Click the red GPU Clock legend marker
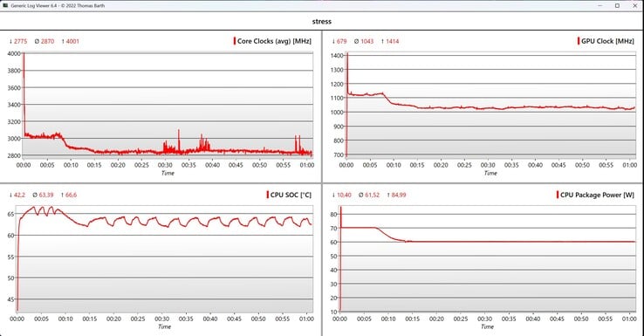This screenshot has height=336, width=644. 579,41
